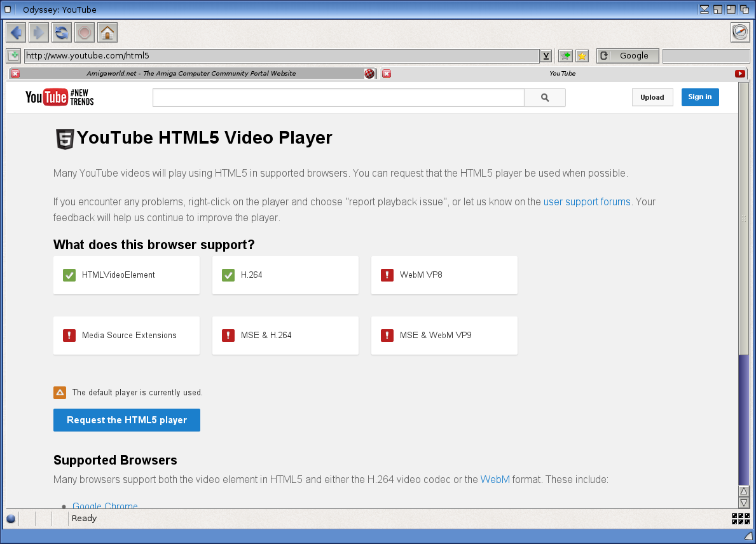
Task: Click the iconify gadget in title bar
Action: pyautogui.click(x=704, y=10)
